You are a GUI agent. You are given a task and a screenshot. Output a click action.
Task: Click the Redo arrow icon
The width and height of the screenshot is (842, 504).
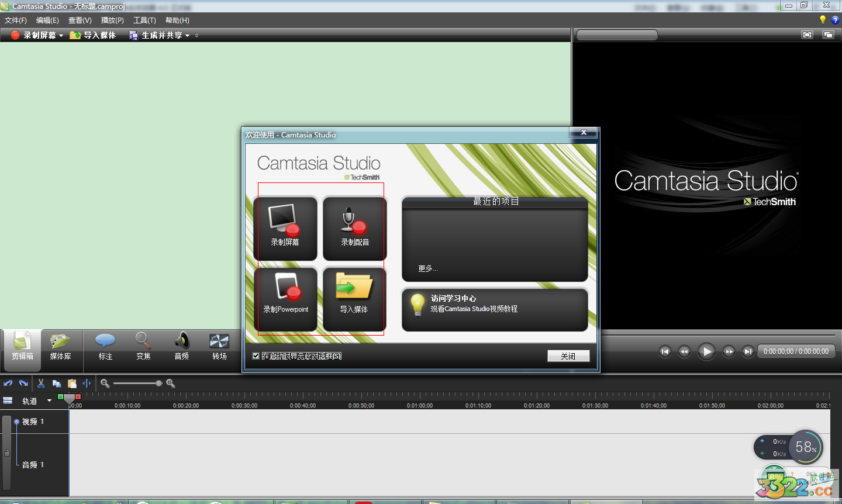pos(23,384)
